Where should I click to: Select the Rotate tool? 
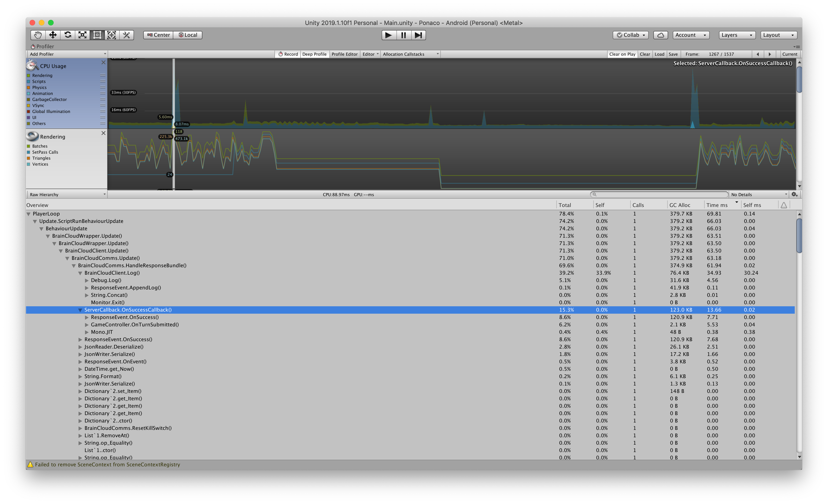pyautogui.click(x=67, y=35)
